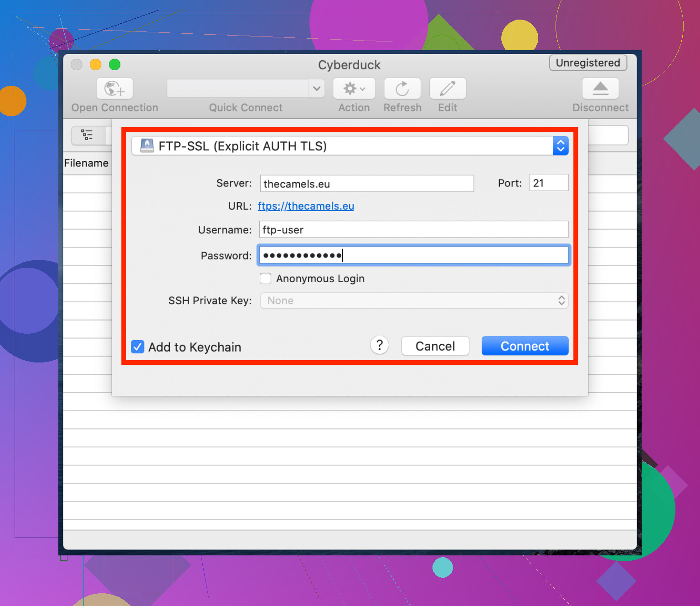The width and height of the screenshot is (700, 606).
Task: Click the Unregistered button
Action: pyautogui.click(x=588, y=63)
